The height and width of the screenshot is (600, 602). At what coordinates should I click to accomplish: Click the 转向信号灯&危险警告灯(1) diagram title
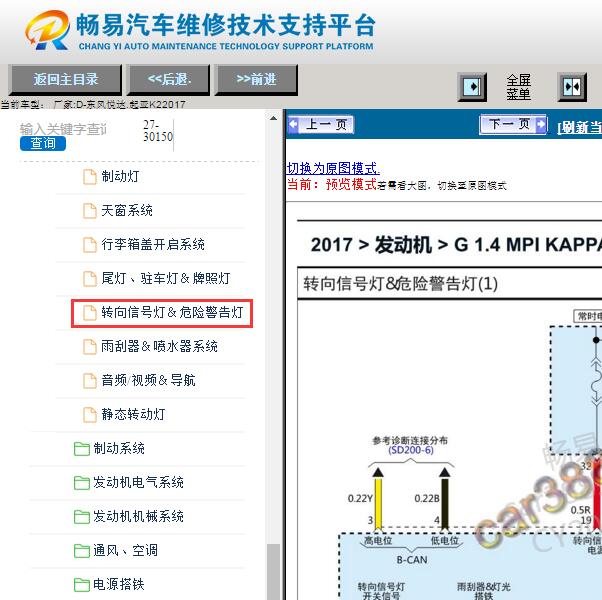click(400, 284)
